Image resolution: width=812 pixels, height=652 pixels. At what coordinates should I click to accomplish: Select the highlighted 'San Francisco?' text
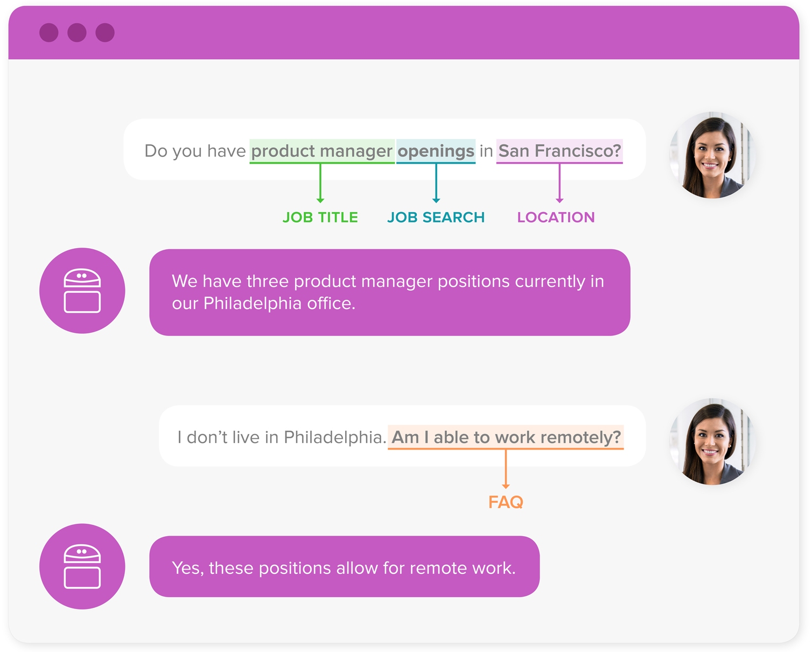tap(559, 151)
